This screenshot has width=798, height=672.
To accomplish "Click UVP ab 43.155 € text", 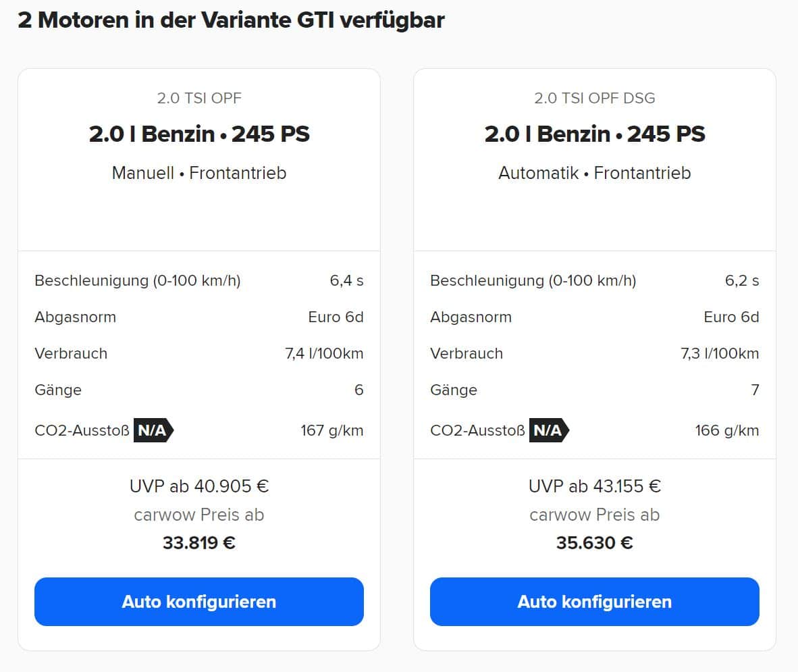I will pos(594,486).
